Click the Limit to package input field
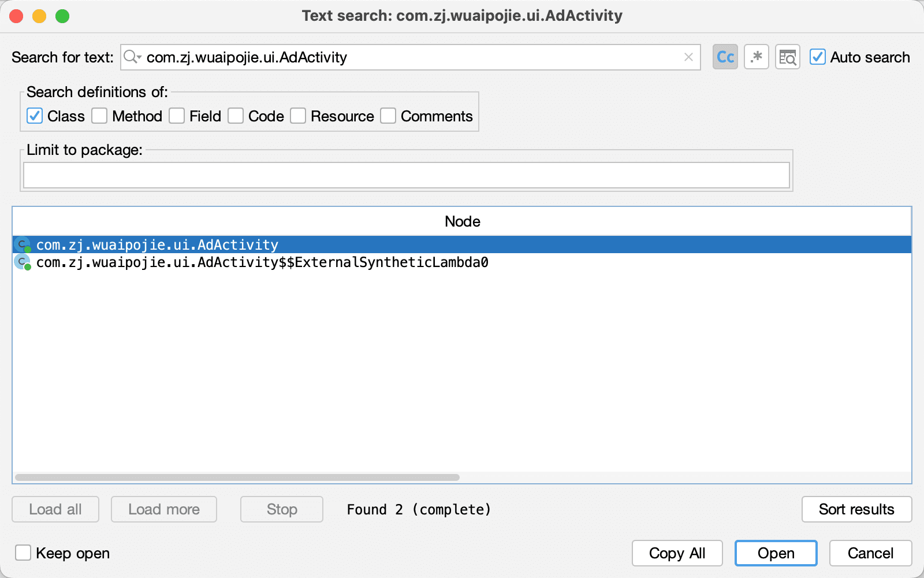Viewport: 924px width, 578px height. pyautogui.click(x=407, y=175)
